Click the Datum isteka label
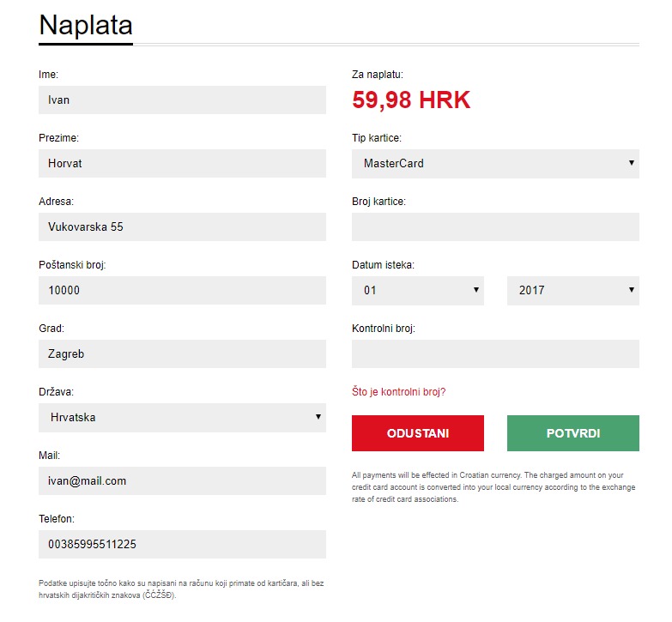Viewport: 672px width, 622px height. pos(383,265)
